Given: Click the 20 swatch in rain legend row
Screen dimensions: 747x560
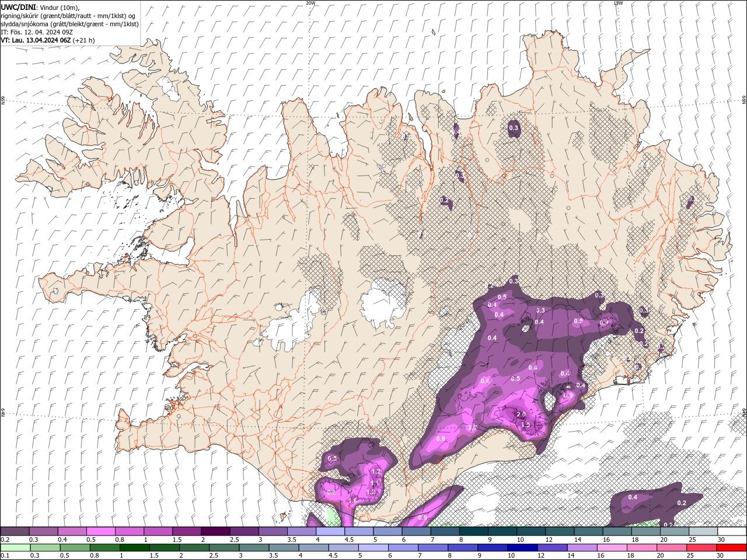Looking at the screenshot, I should point(671,548).
